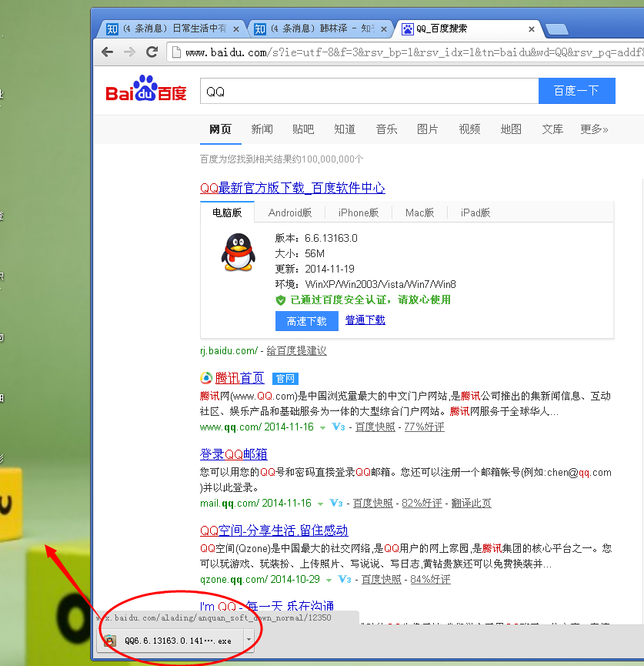
Task: Click the Baidu logo
Action: coord(146,89)
